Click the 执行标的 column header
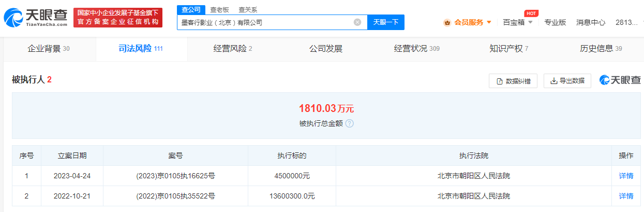The height and width of the screenshot is (212, 644). point(292,156)
